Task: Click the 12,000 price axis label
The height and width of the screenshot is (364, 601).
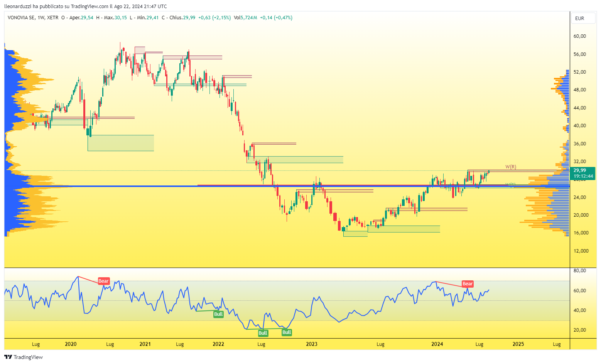Action: 581,251
